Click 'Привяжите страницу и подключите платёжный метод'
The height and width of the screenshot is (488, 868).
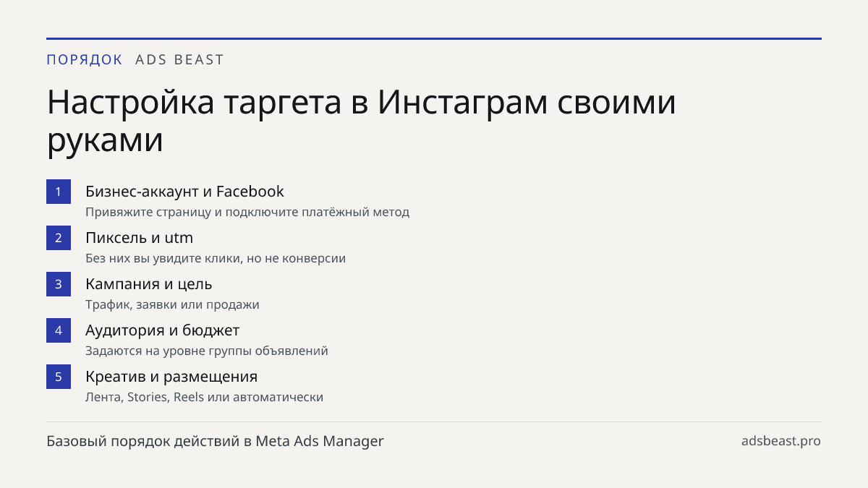247,213
